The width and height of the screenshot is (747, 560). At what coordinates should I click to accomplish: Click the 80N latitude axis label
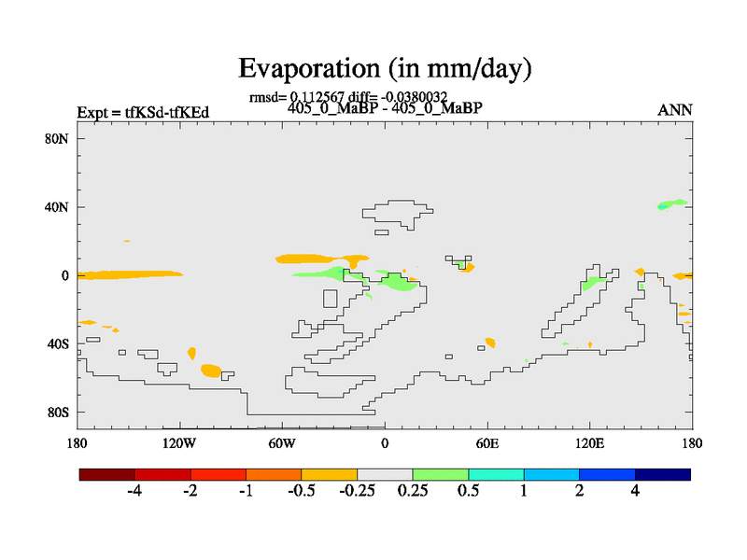point(61,138)
